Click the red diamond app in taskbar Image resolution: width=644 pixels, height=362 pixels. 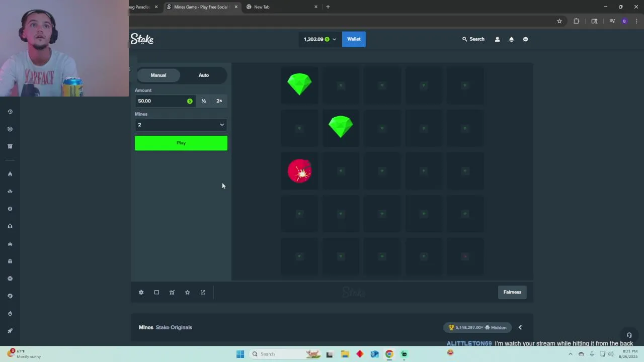point(360,354)
